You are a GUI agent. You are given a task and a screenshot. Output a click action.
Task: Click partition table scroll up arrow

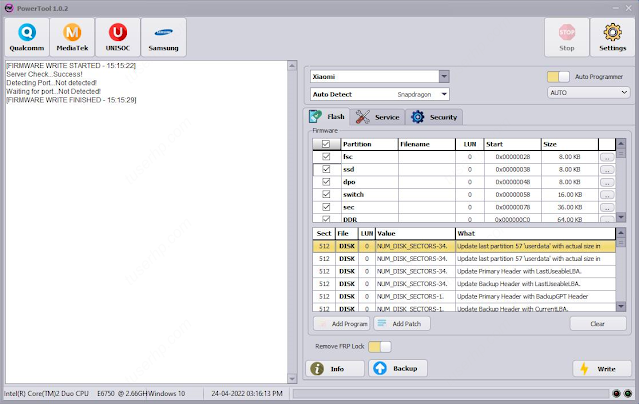pyautogui.click(x=621, y=143)
